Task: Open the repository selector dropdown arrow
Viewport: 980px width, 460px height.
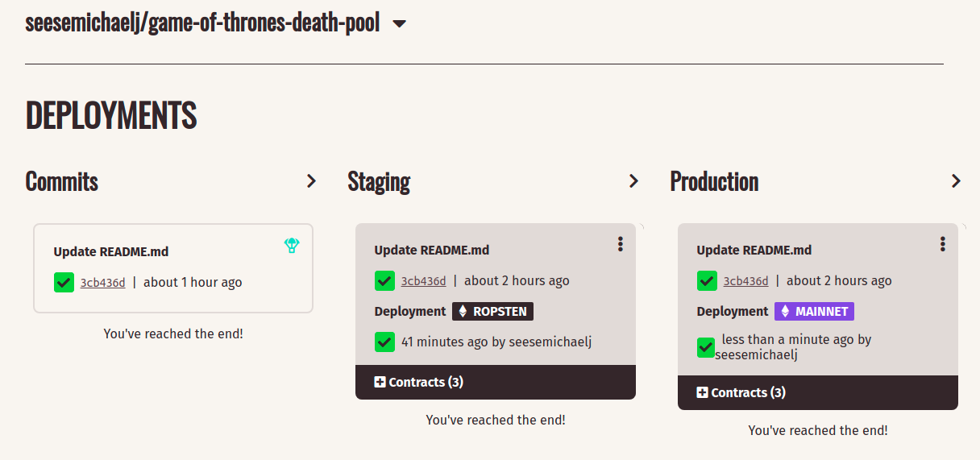Action: pos(399,24)
